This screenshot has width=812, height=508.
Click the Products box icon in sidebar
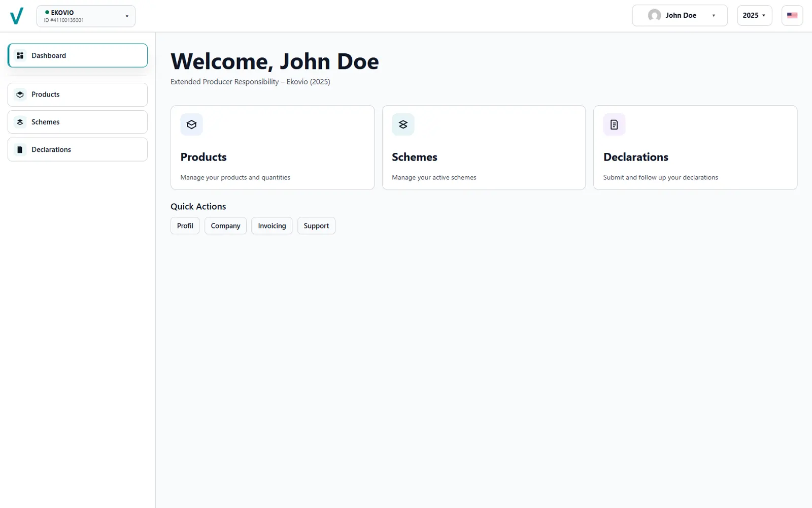(x=20, y=94)
